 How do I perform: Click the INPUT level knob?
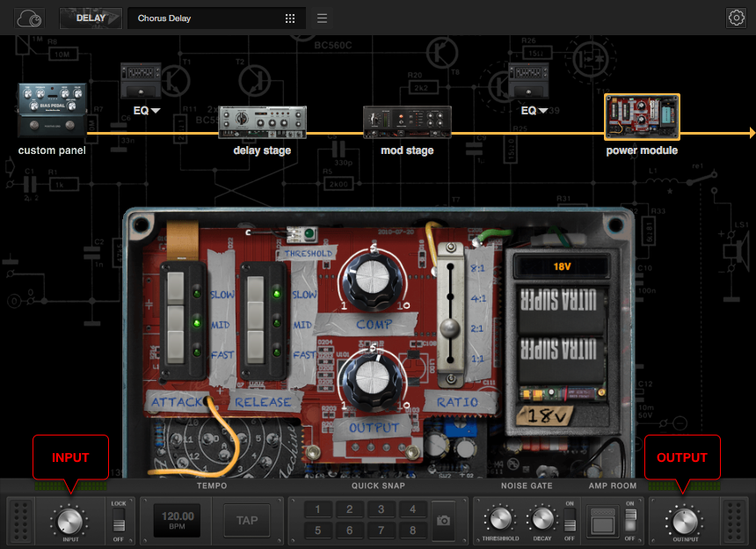point(70,522)
